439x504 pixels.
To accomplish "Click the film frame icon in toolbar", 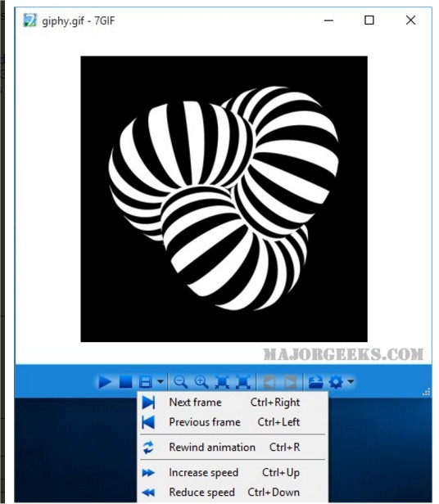I will [146, 382].
